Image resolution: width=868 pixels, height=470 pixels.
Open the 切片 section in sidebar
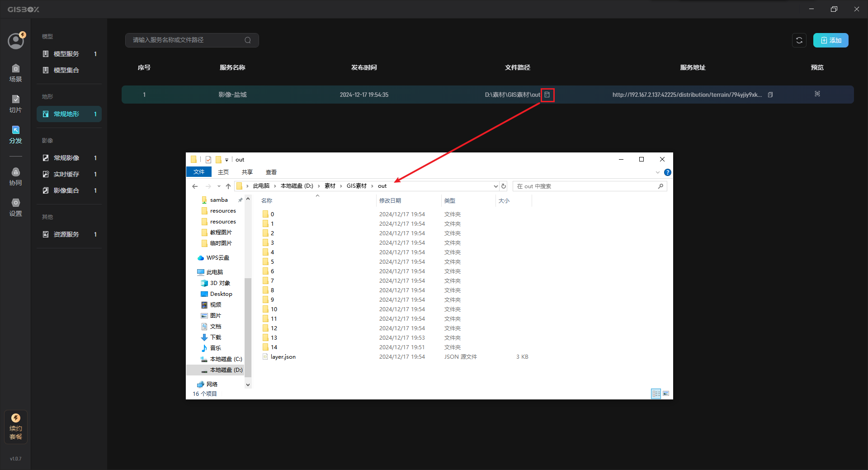click(16, 104)
